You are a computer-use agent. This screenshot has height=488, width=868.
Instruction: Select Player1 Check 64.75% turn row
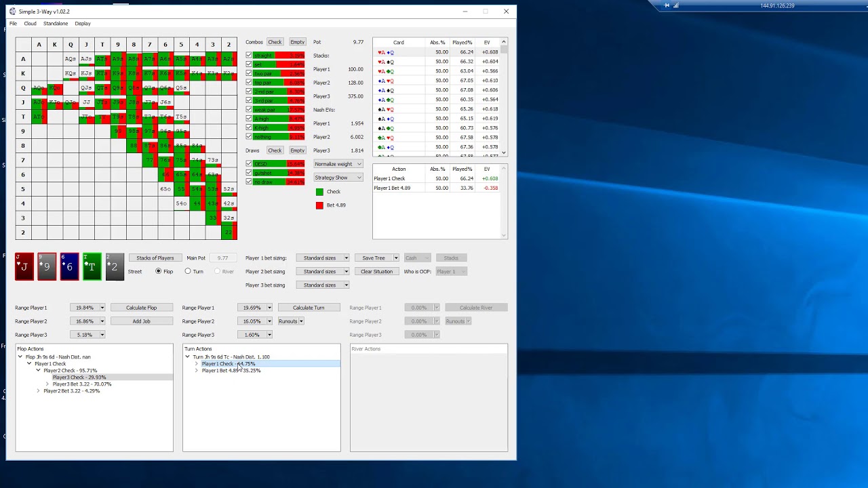coord(229,364)
